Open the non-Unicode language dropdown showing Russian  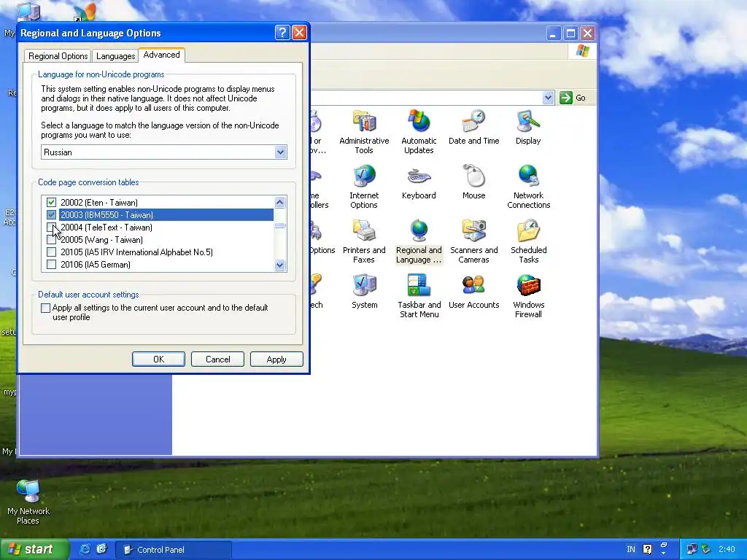281,152
